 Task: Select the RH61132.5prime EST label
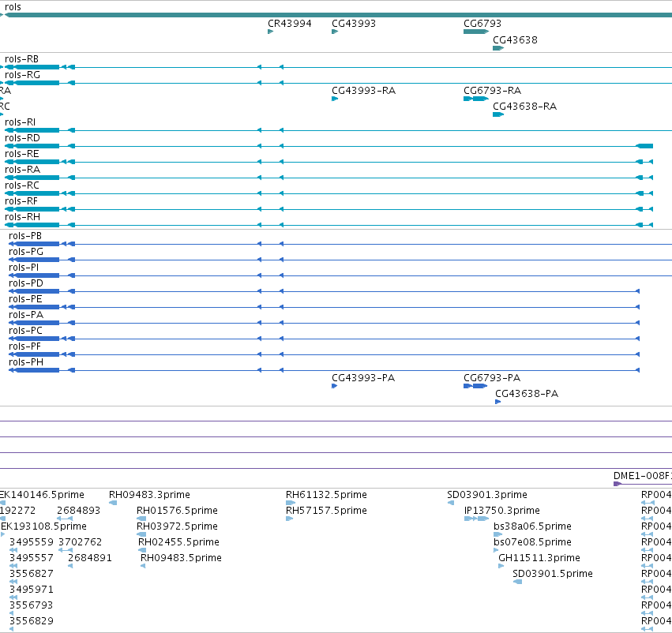[x=326, y=495]
